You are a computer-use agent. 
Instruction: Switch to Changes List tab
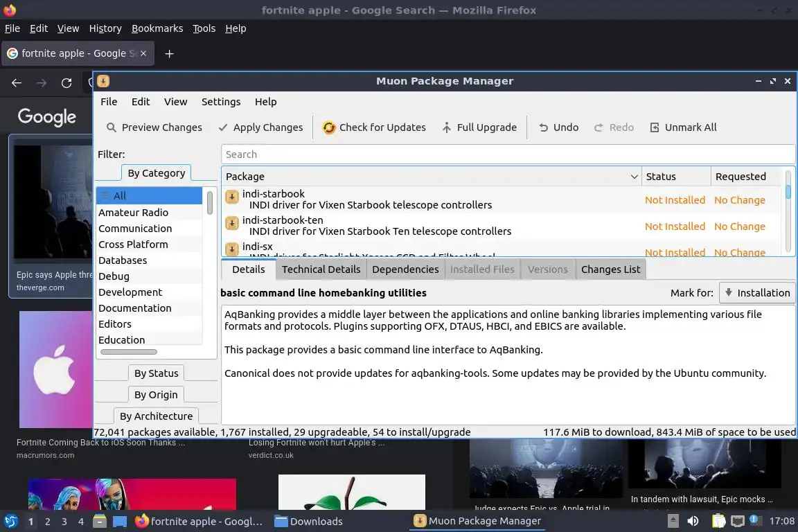(611, 269)
